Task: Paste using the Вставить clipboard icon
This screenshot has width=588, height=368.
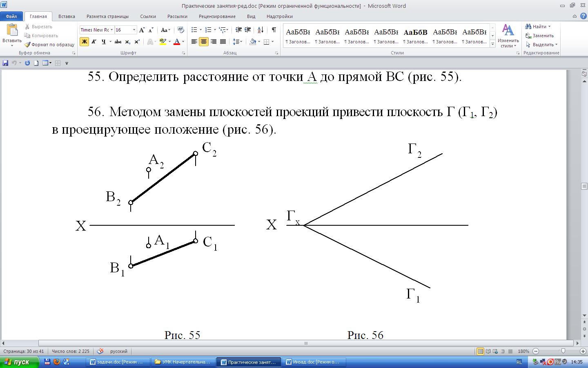Action: [12, 30]
